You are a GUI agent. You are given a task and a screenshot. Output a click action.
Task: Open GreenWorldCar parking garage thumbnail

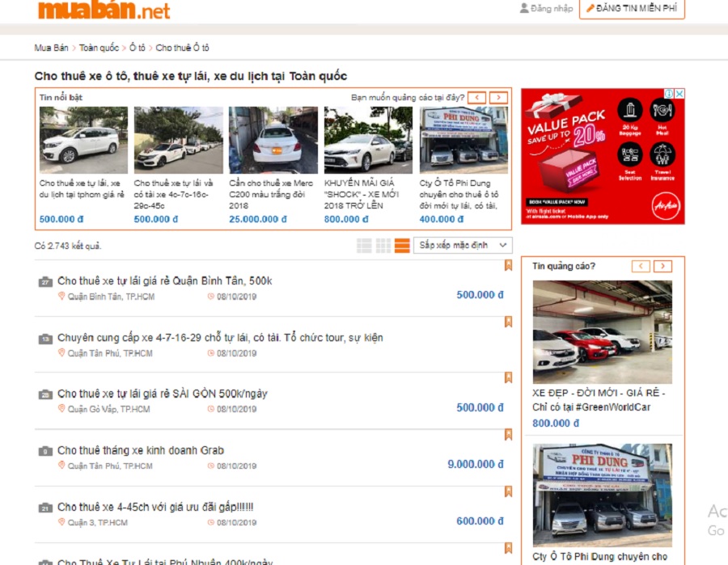tap(602, 332)
